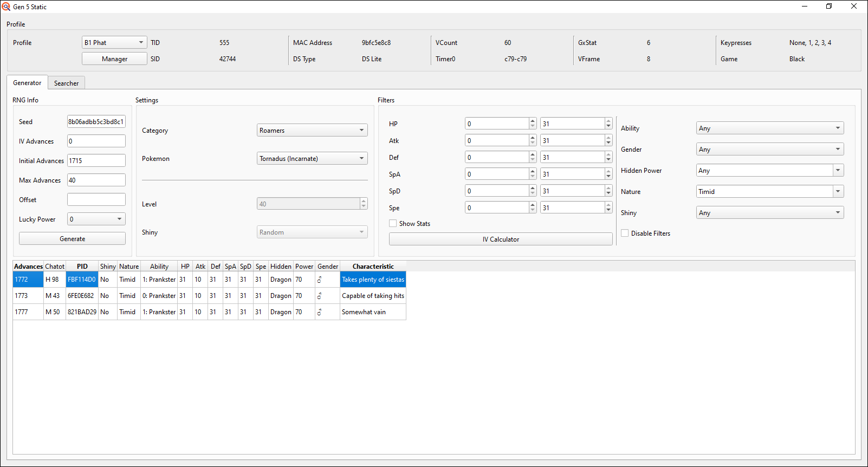868x467 pixels.
Task: Open the Ability filter dropdown
Action: (770, 128)
